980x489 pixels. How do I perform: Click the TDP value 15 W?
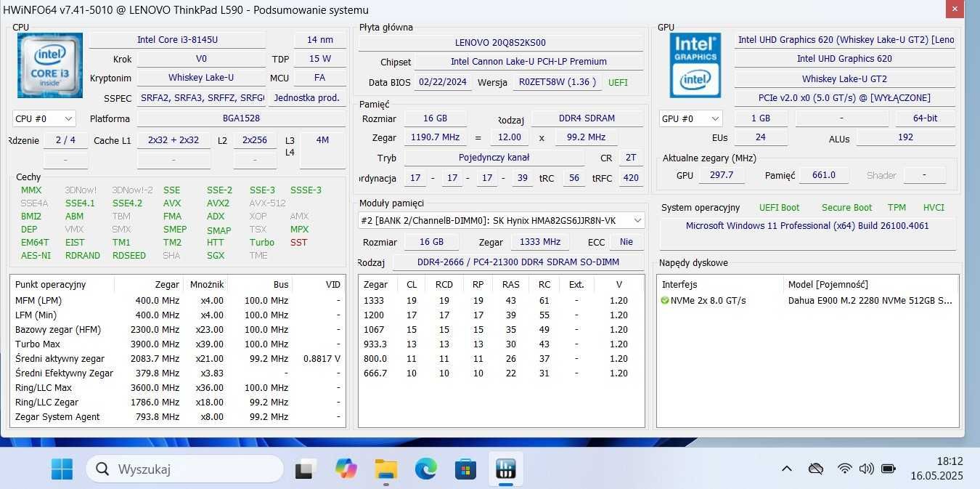click(x=320, y=59)
